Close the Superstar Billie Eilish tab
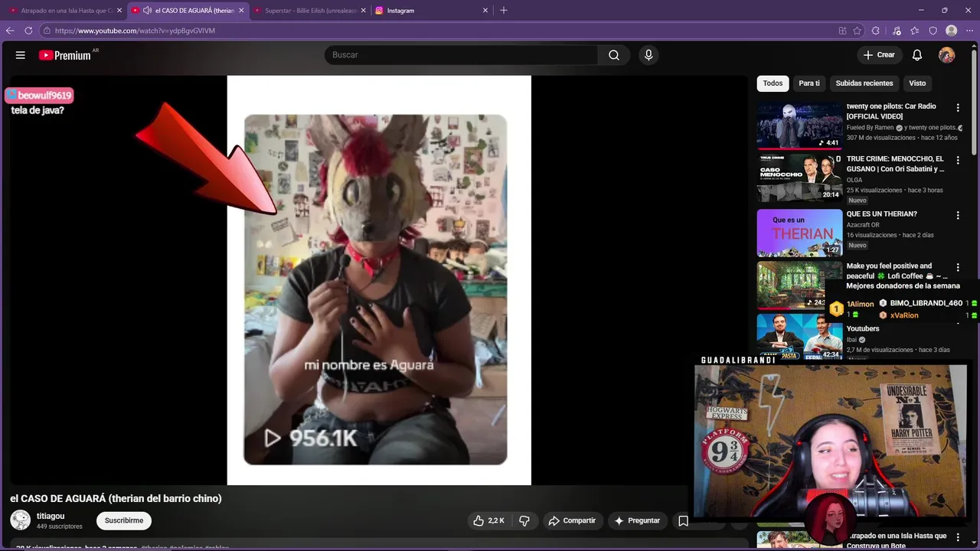This screenshot has width=980, height=551. [363, 11]
